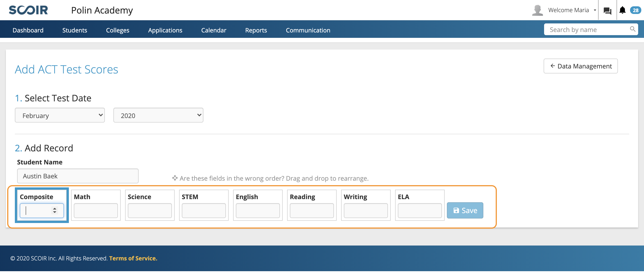Click the Add ACT Test Scores heading

[x=66, y=69]
